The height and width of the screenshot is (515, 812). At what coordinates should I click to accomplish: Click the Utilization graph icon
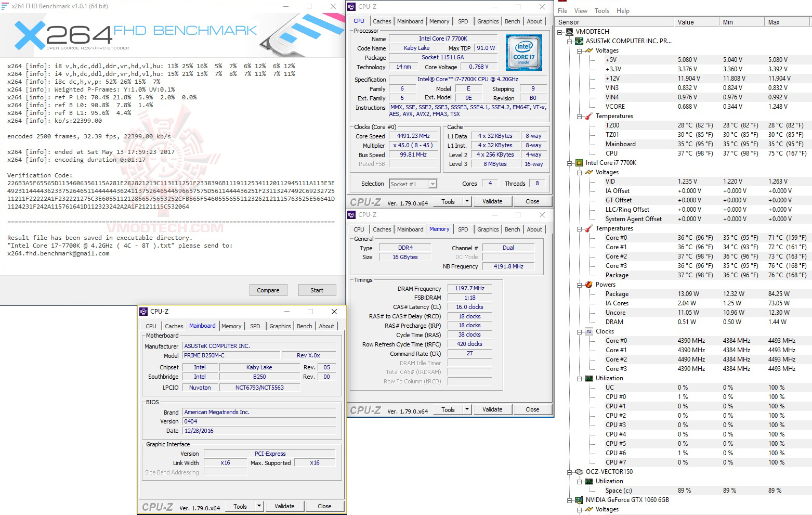click(x=590, y=378)
